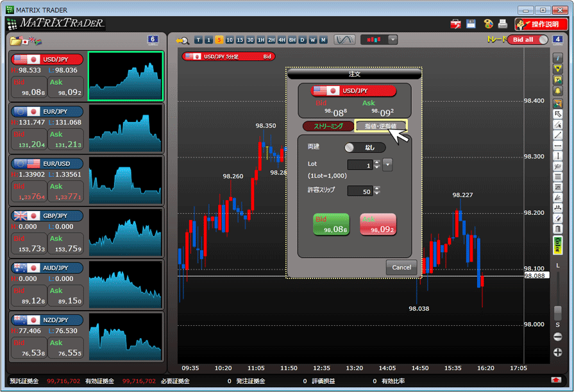Select the ストリーミング order tab
574x392 pixels.
pos(328,126)
